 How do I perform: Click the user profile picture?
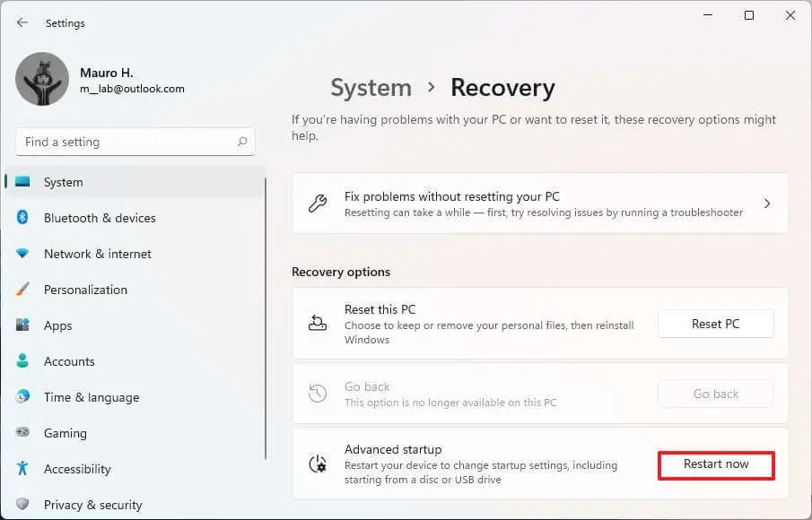[x=42, y=79]
